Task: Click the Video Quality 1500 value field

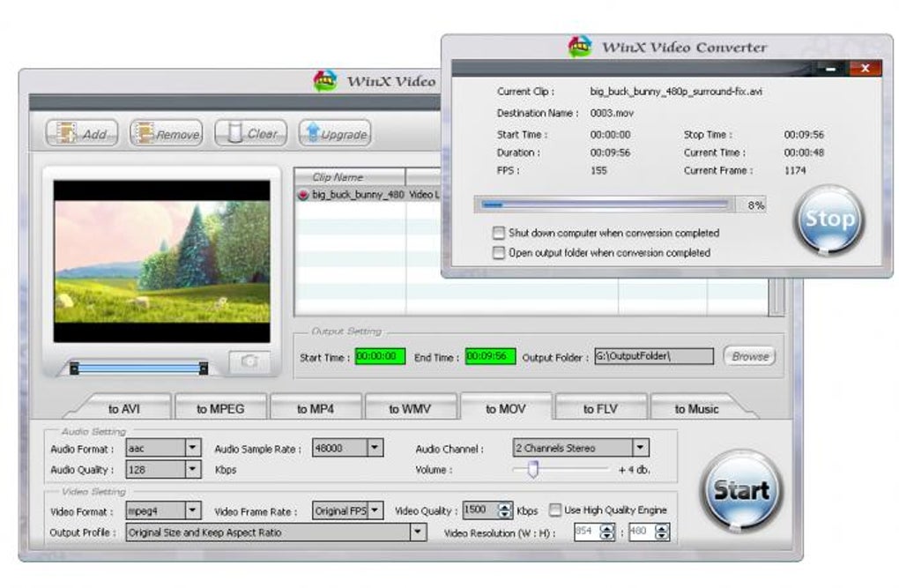Action: point(480,510)
